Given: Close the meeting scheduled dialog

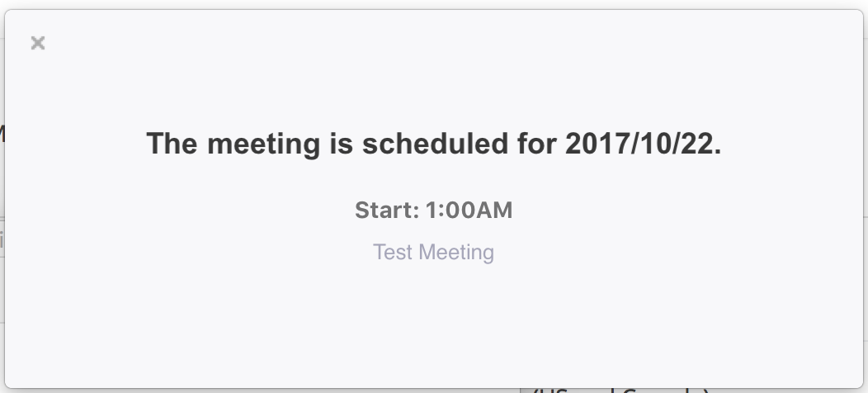Looking at the screenshot, I should click(38, 43).
